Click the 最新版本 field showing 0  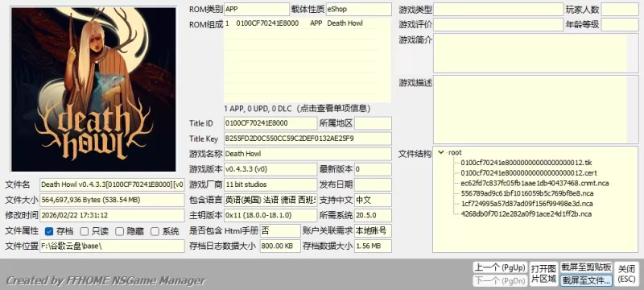coord(373,169)
